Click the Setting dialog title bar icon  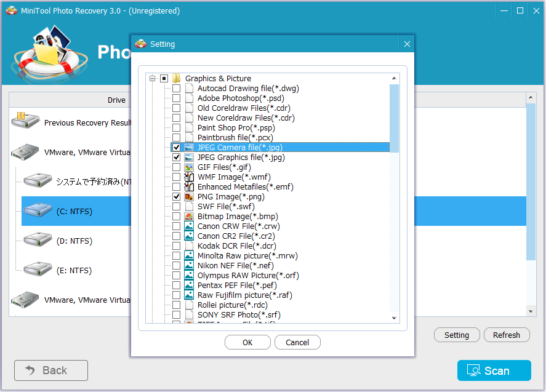click(141, 44)
